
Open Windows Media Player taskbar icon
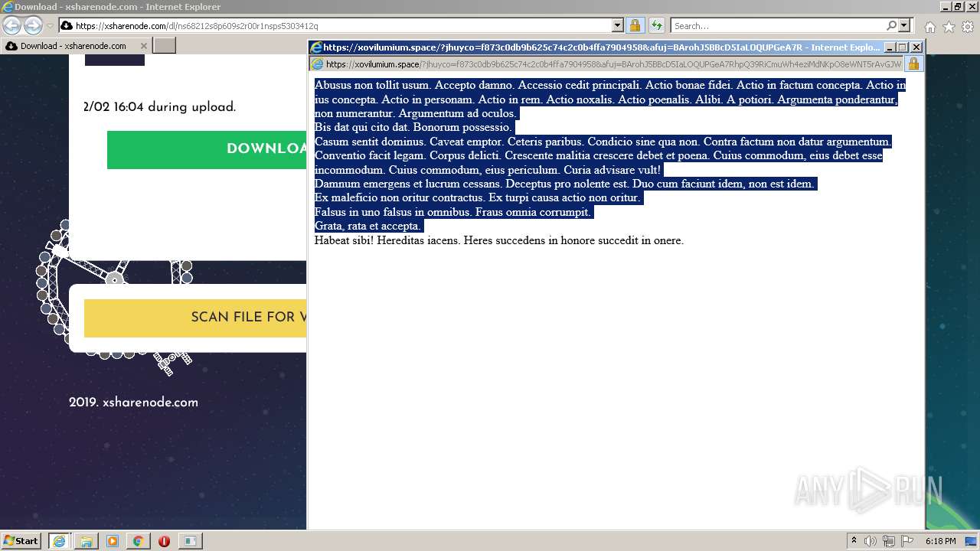[x=112, y=541]
